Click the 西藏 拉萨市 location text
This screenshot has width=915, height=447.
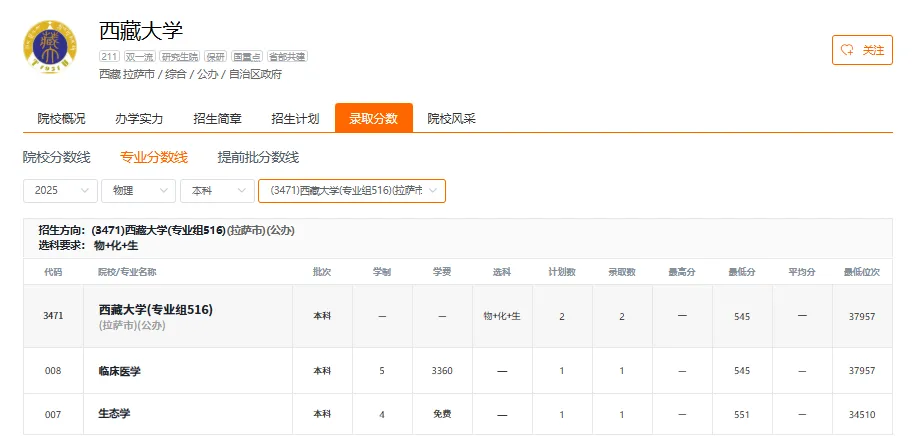(x=127, y=75)
